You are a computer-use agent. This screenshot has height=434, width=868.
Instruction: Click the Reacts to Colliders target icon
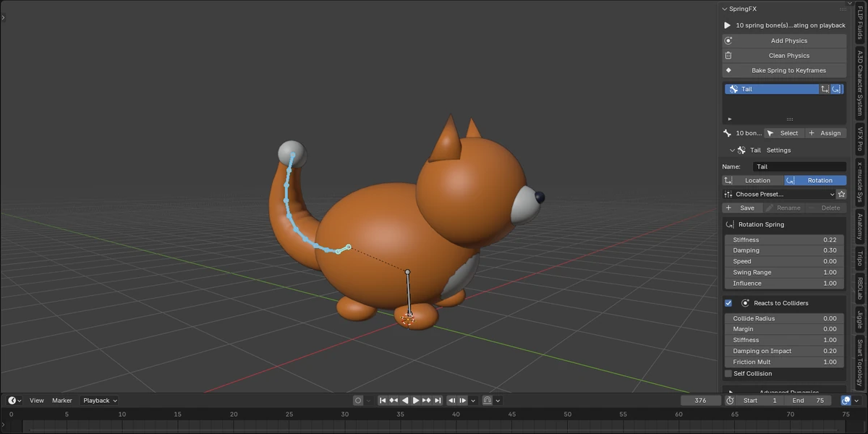[745, 303]
